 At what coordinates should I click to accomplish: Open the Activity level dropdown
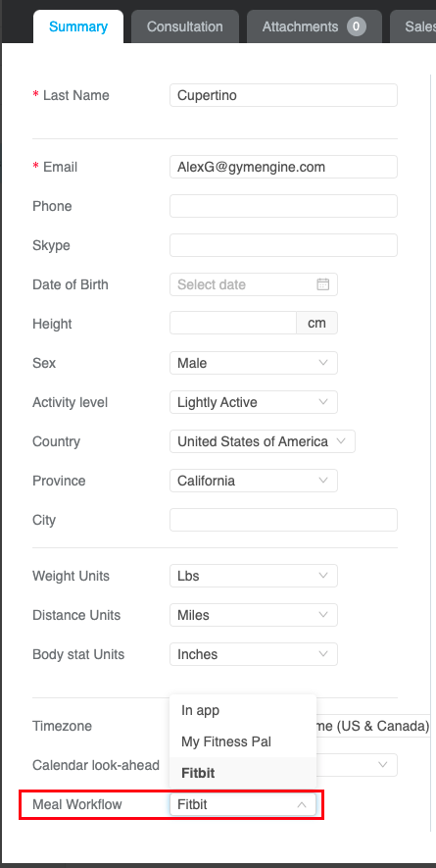(x=254, y=402)
